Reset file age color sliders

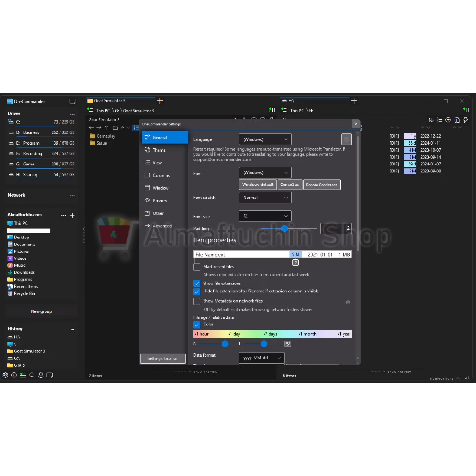pos(288,344)
